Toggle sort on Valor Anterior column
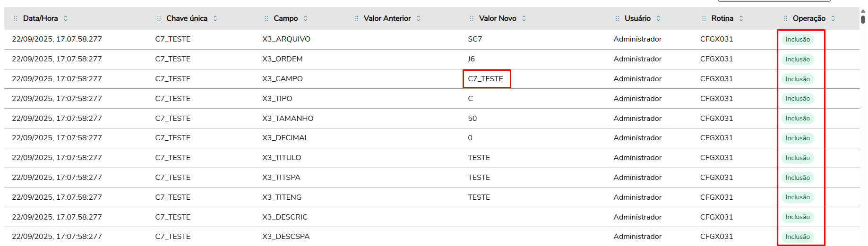The width and height of the screenshot is (868, 246). point(419,18)
